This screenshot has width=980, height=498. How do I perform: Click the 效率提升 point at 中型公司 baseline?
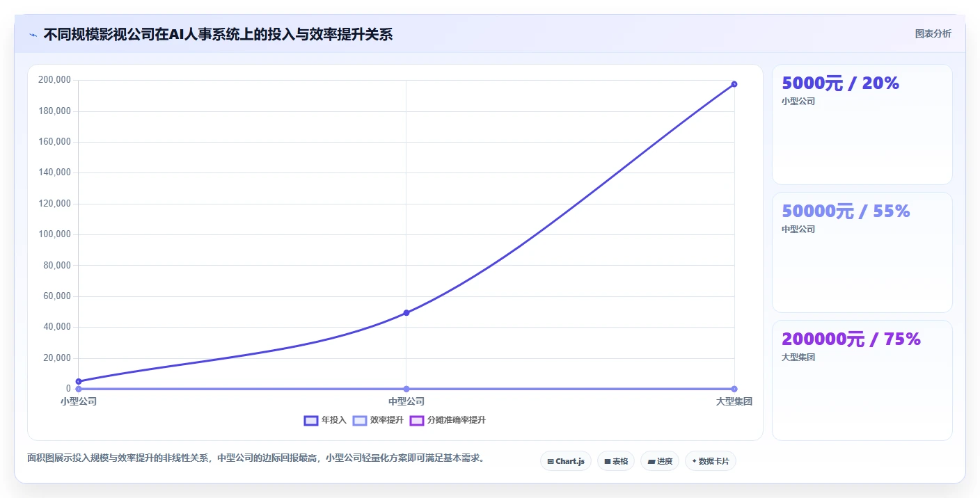[406, 389]
